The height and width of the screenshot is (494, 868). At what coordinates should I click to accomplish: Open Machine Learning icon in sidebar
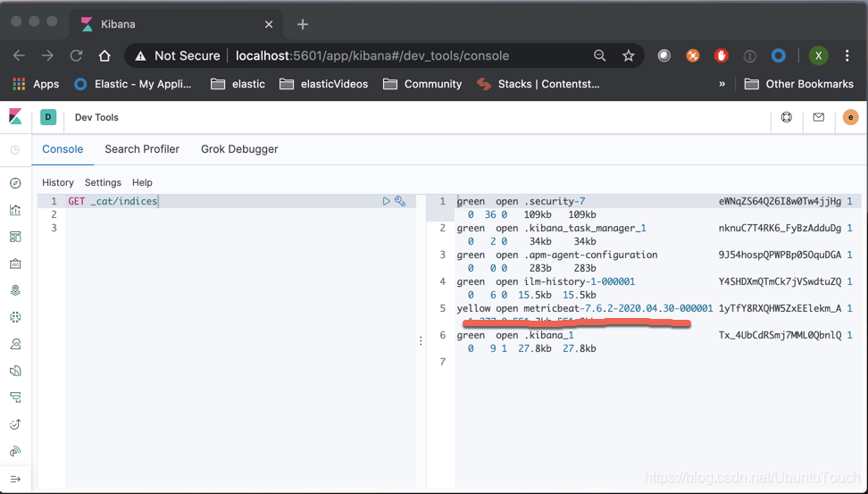click(x=15, y=317)
